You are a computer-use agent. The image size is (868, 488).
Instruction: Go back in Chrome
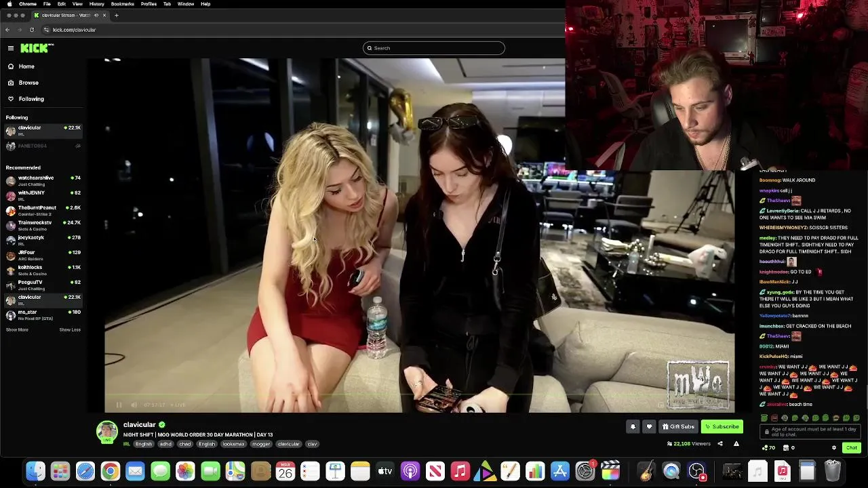pos(7,30)
